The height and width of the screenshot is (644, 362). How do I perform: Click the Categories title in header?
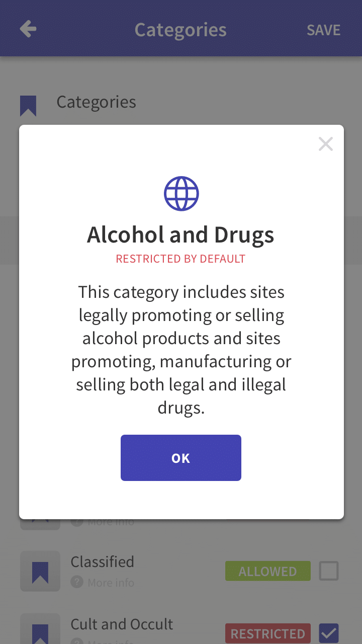[180, 30]
